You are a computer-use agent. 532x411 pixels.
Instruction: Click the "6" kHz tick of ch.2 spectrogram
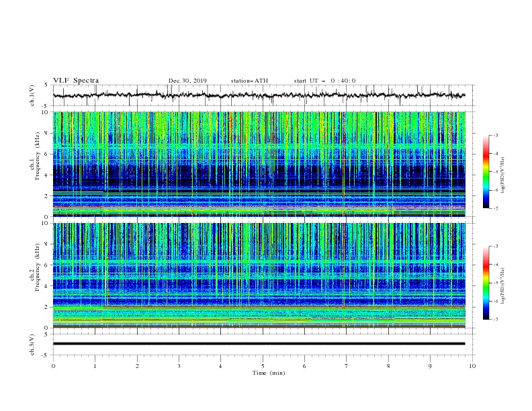click(46, 265)
